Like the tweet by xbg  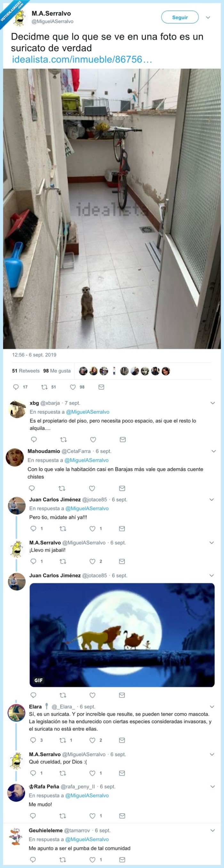pos(92,440)
